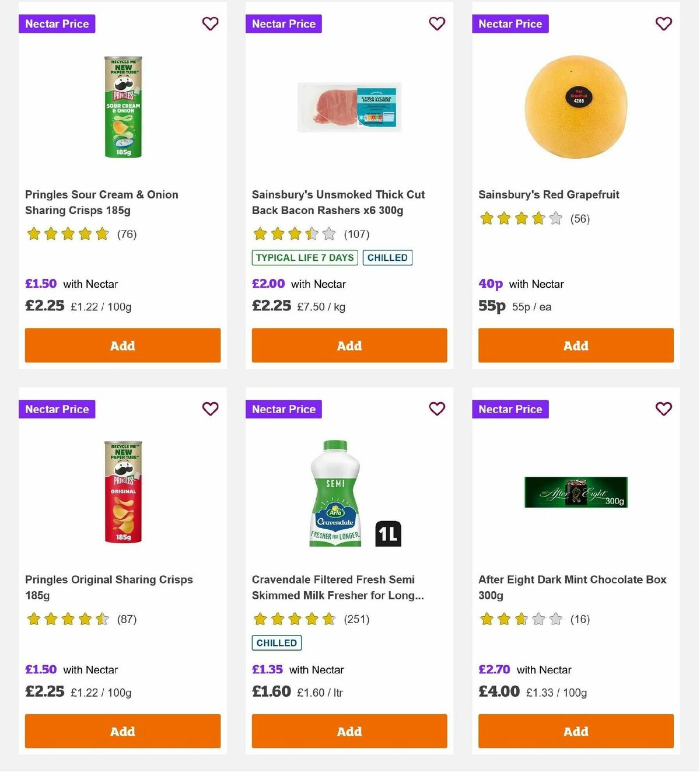Favourite the Cravendale Filtered Semi Skimmed Milk

coord(437,409)
